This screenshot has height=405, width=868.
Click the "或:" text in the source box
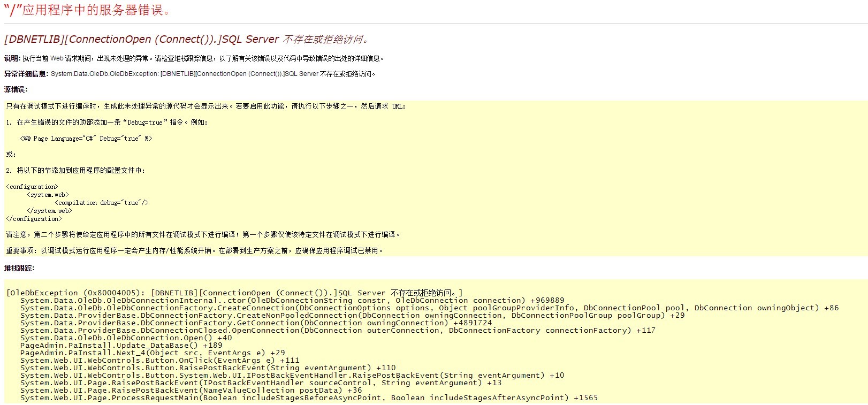tap(11, 155)
